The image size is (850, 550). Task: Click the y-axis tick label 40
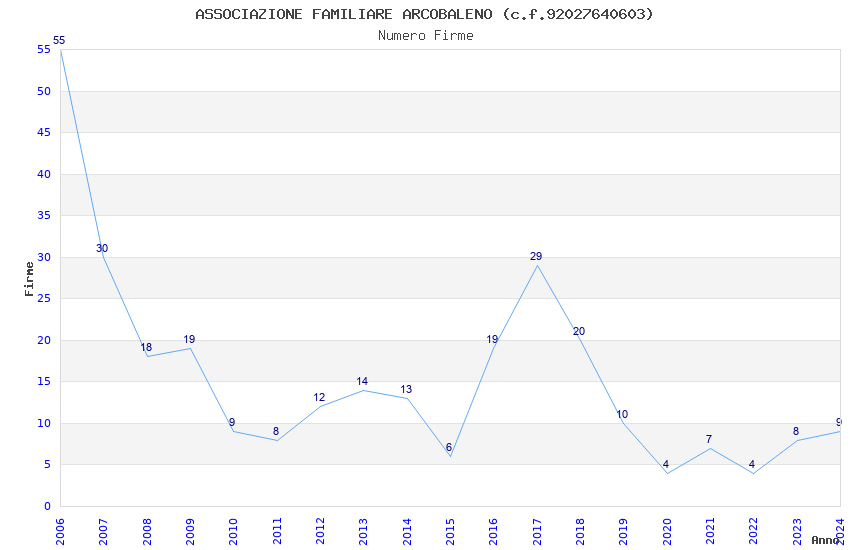tap(44, 174)
